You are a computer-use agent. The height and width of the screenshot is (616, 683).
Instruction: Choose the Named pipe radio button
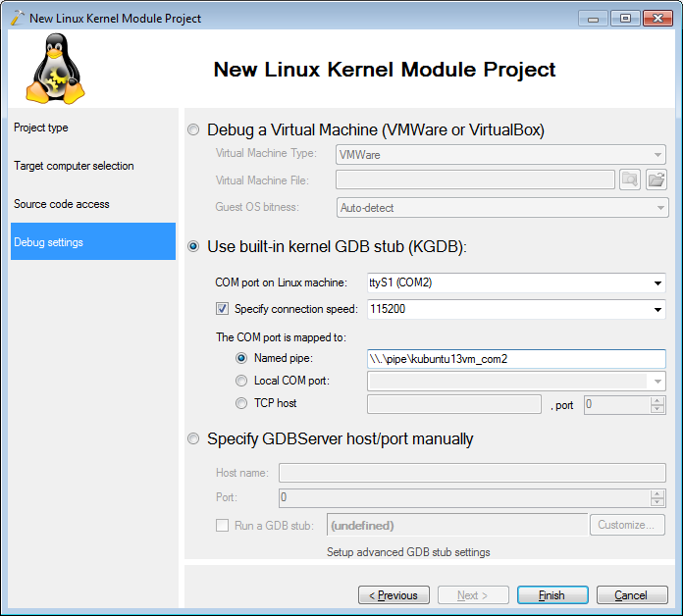pos(241,358)
